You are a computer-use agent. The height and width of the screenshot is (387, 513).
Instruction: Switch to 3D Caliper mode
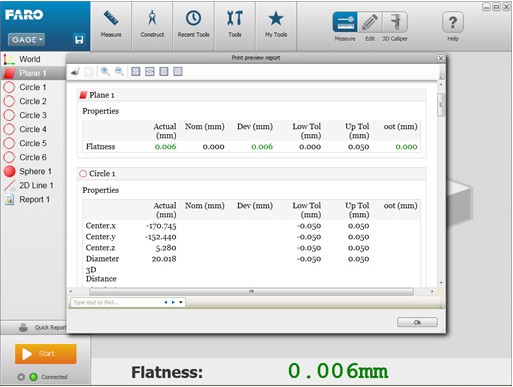click(x=395, y=22)
